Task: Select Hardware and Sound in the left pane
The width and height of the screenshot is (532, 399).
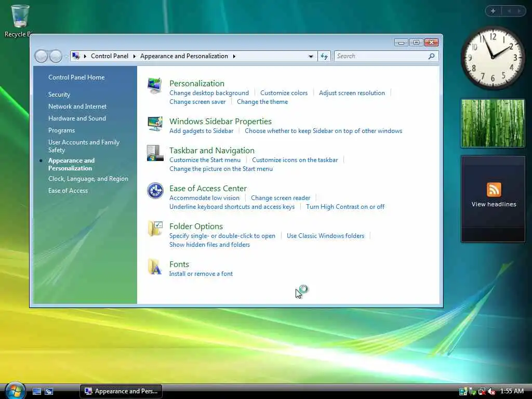Action: (77, 118)
